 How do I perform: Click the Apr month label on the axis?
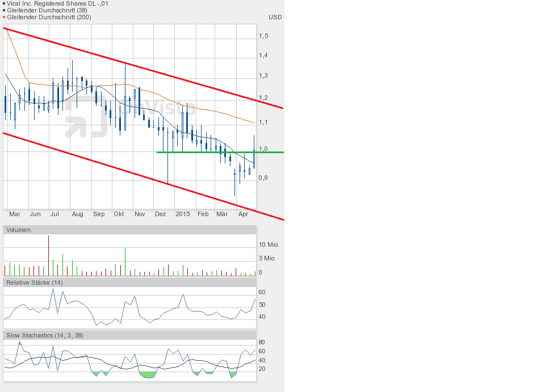coord(243,214)
